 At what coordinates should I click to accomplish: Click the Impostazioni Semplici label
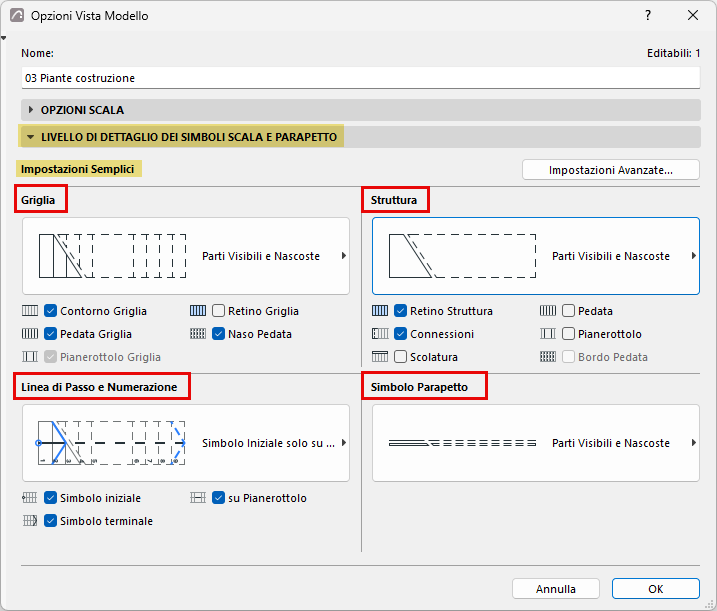tap(77, 169)
